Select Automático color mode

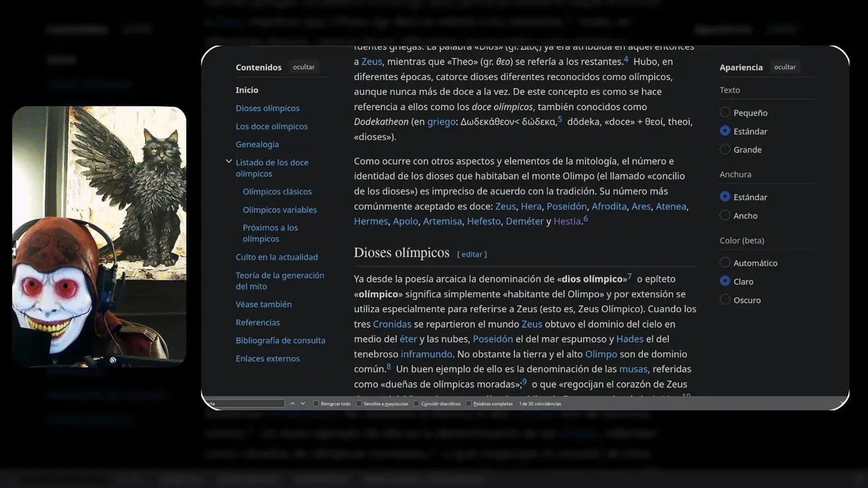click(725, 262)
